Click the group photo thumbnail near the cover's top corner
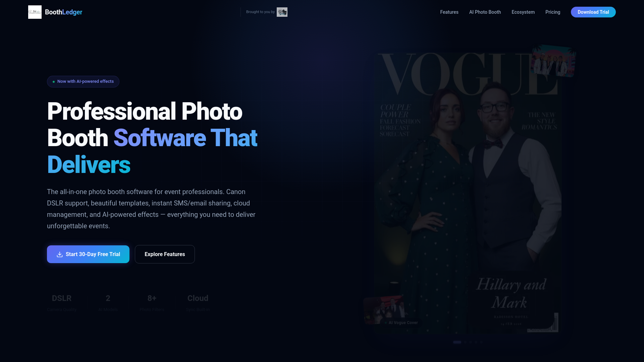The height and width of the screenshot is (362, 644). [553, 61]
